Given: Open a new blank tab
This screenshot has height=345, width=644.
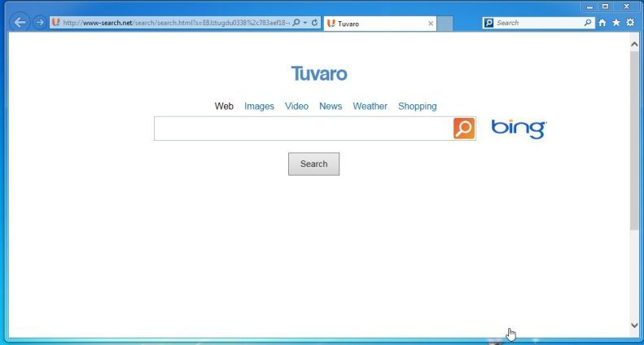Looking at the screenshot, I should click(x=445, y=24).
